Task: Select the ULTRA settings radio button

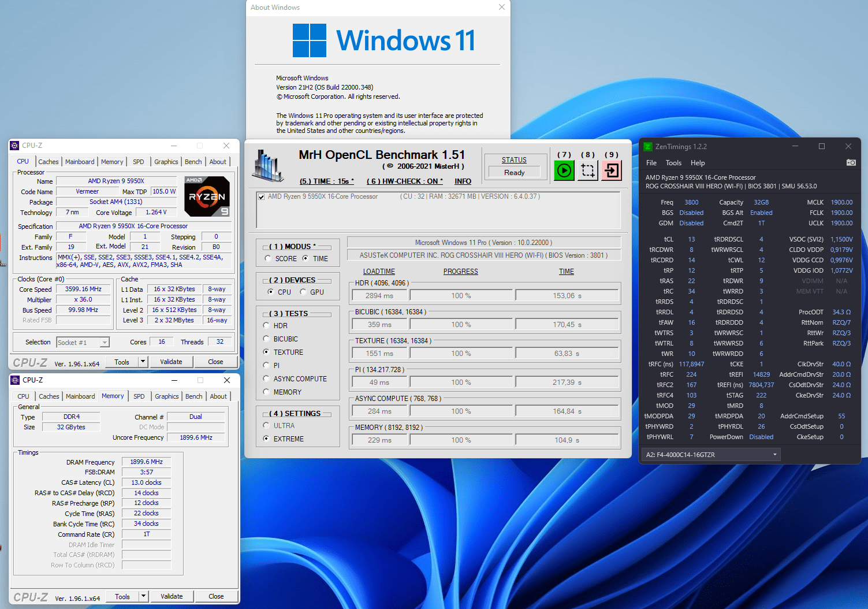Action: pyautogui.click(x=266, y=425)
